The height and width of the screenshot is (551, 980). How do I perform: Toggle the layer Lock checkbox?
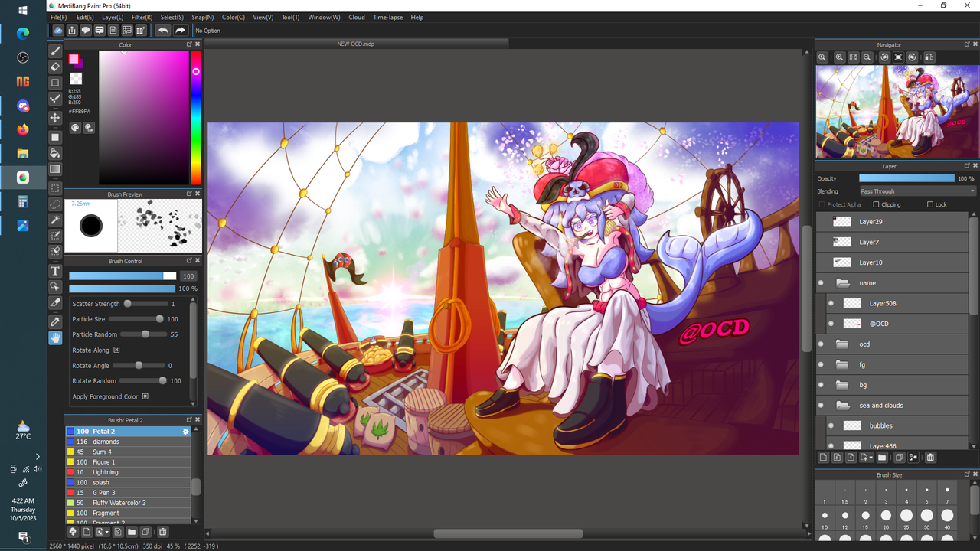coord(930,204)
